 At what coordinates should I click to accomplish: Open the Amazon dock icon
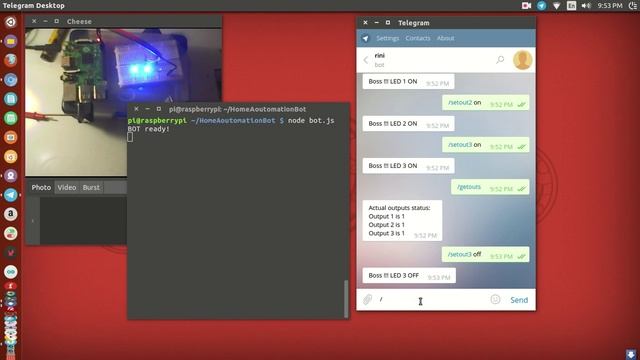pos(11,214)
